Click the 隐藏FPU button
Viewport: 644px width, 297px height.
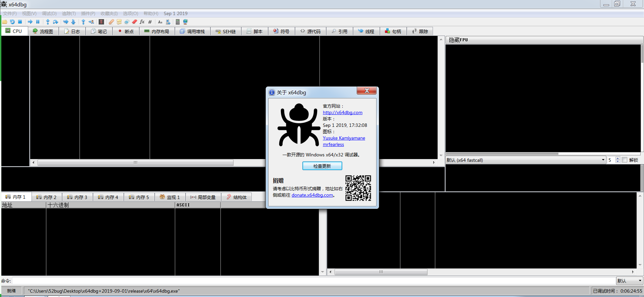(544, 40)
